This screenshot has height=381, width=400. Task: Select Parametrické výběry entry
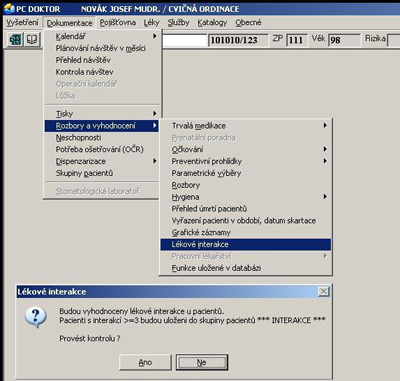click(246, 173)
